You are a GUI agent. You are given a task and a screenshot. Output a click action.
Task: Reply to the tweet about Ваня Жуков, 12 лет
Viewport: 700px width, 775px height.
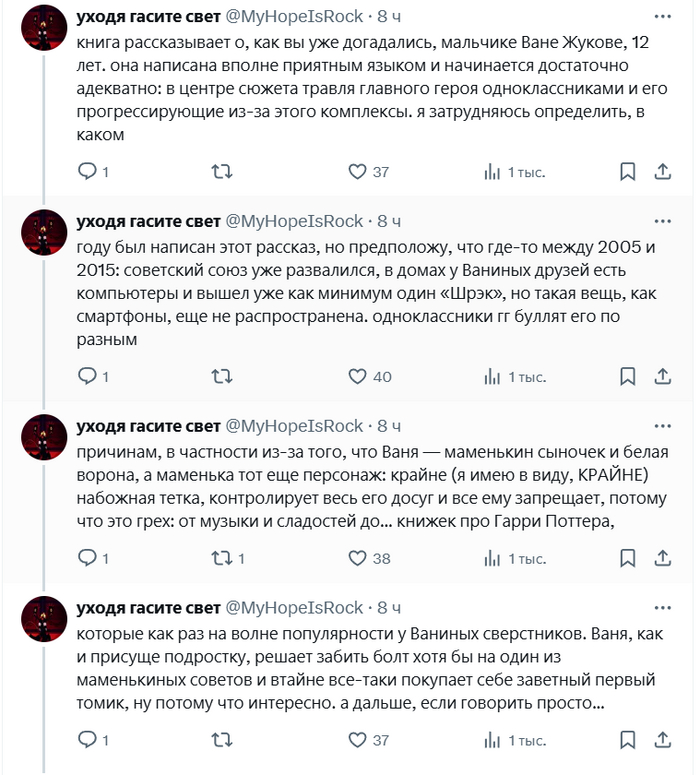point(87,172)
